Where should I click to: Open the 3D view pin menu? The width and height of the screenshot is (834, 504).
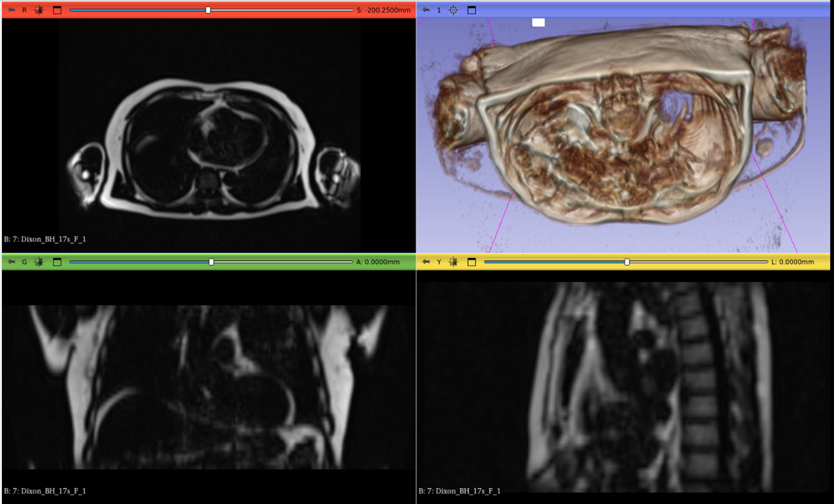tap(426, 10)
